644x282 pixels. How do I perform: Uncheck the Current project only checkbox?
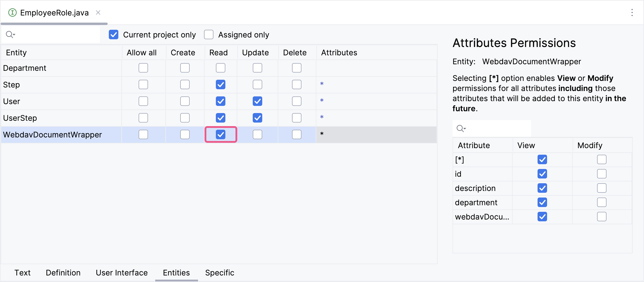(x=114, y=35)
